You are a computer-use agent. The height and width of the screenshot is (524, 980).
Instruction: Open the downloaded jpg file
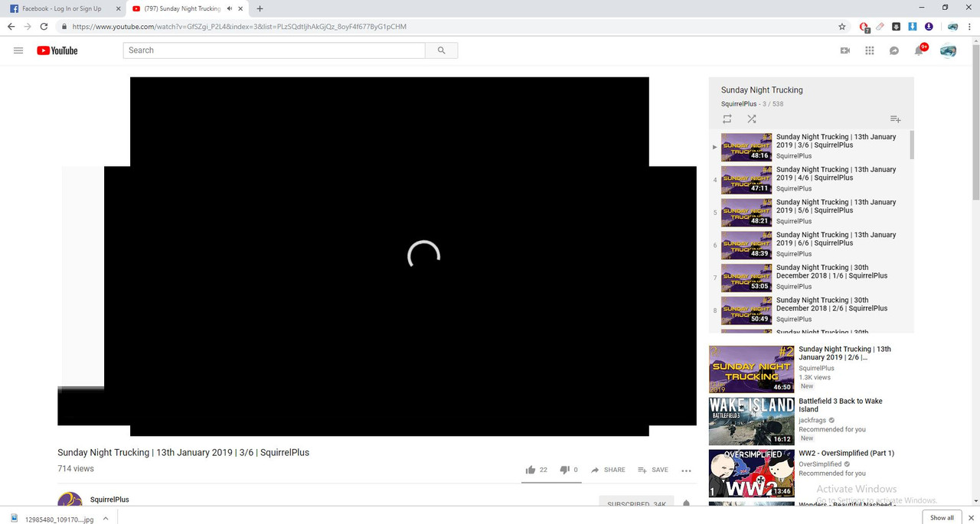(x=52, y=519)
